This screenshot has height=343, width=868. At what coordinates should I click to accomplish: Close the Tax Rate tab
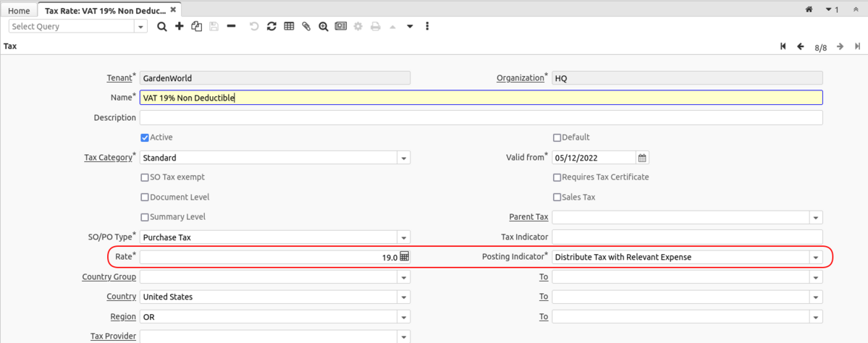click(174, 10)
